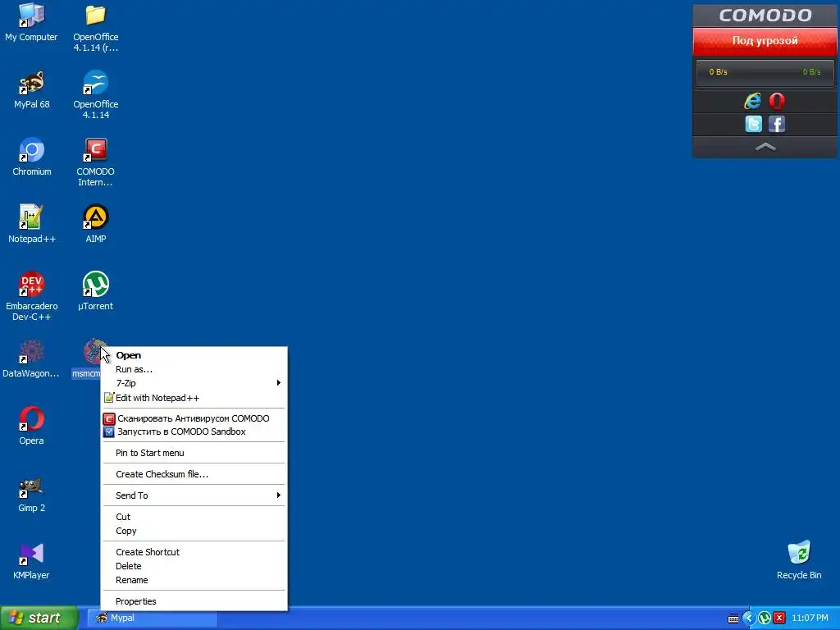Launch Opera from the COMODO widget
Image resolution: width=840 pixels, height=630 pixels.
(x=777, y=101)
